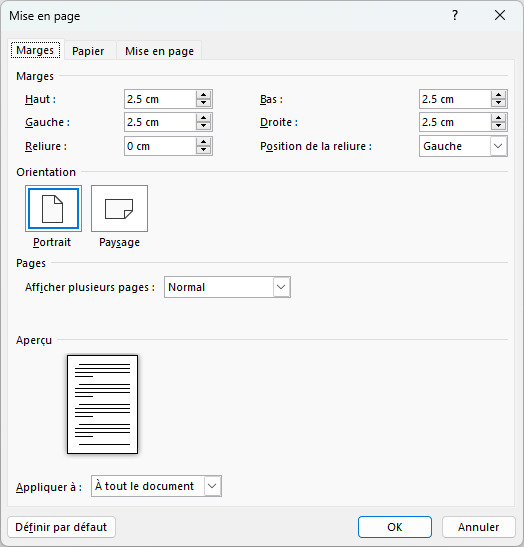Increase the Reliure value with up arrow

point(203,142)
